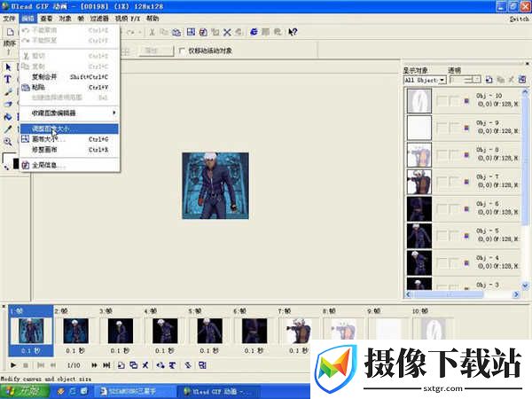The height and width of the screenshot is (399, 532).
Task: Click the black background color swatch
Action: click(x=16, y=163)
